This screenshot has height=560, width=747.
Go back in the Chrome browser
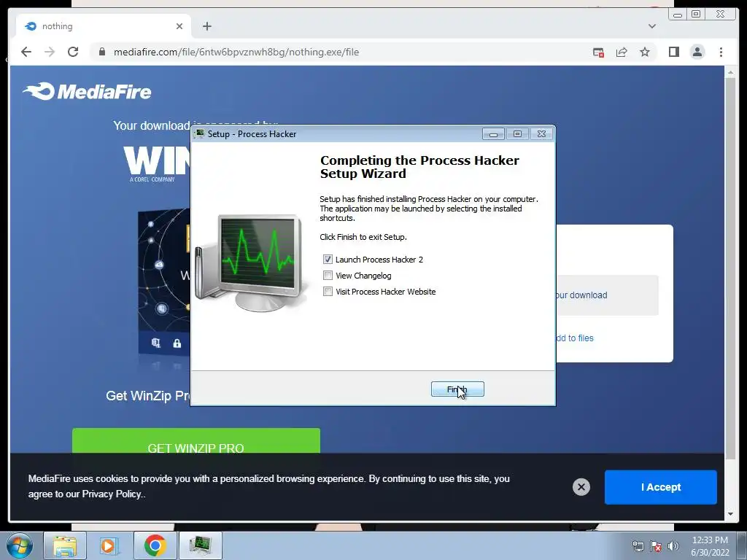click(26, 52)
